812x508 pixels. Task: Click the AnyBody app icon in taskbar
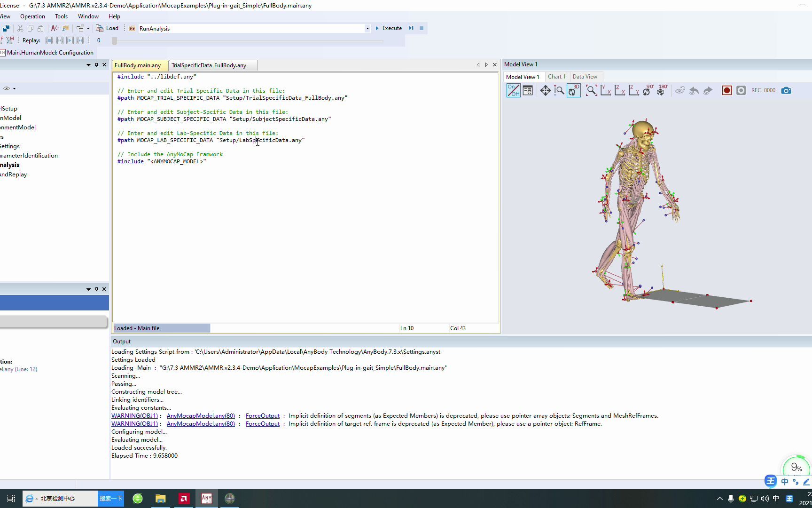207,499
